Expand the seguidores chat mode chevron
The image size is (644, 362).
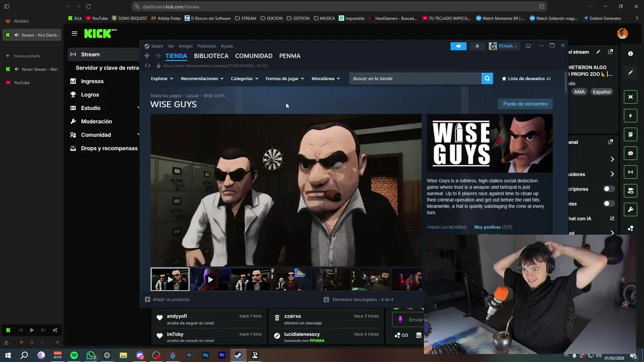612,174
